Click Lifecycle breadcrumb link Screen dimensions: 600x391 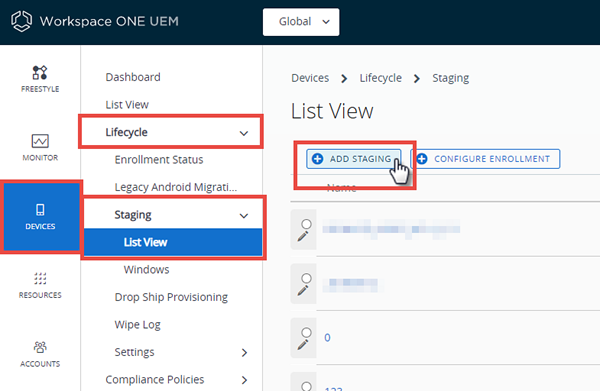380,78
